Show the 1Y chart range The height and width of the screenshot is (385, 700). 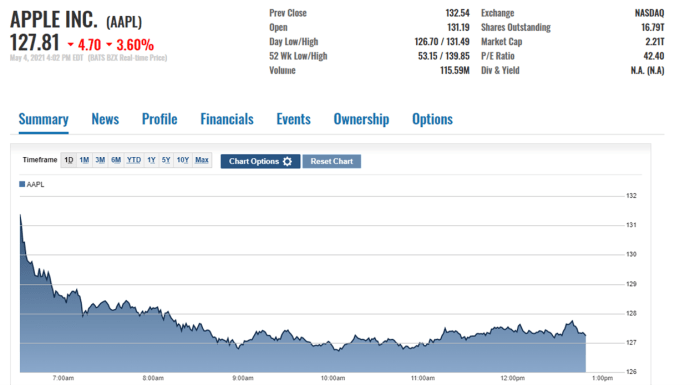coord(151,160)
